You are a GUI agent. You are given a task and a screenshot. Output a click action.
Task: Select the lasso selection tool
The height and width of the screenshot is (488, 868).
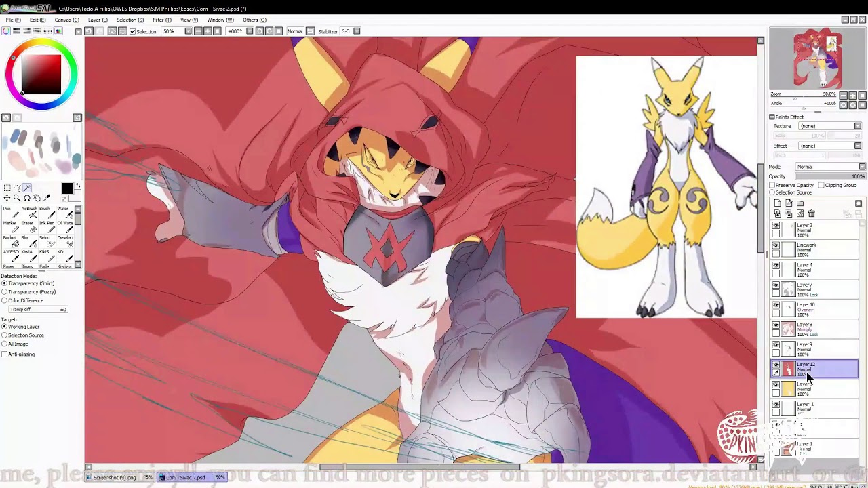pyautogui.click(x=17, y=188)
